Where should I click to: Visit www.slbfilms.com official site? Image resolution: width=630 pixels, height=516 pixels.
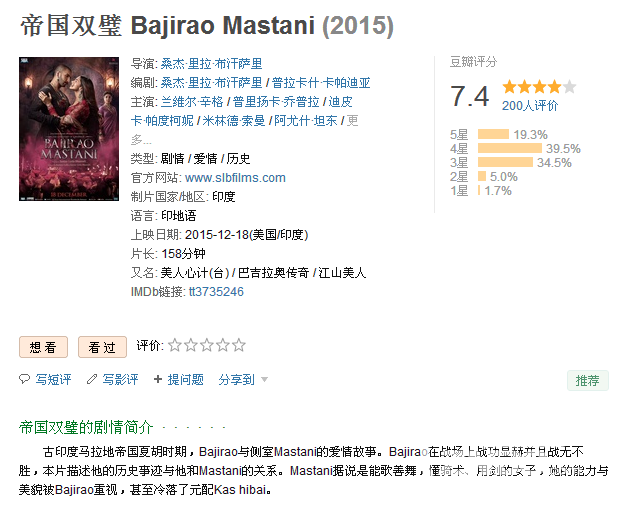(x=235, y=178)
